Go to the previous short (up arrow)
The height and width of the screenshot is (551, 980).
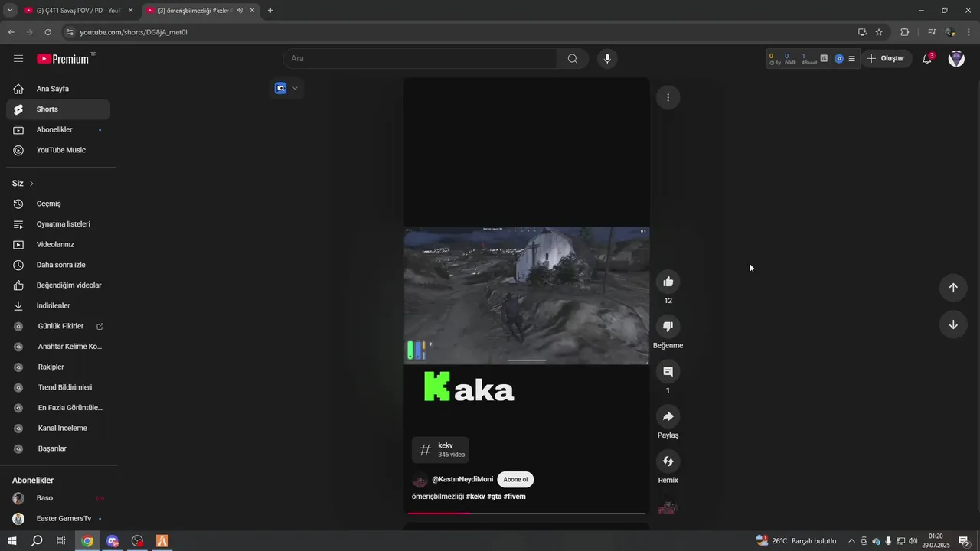(953, 288)
